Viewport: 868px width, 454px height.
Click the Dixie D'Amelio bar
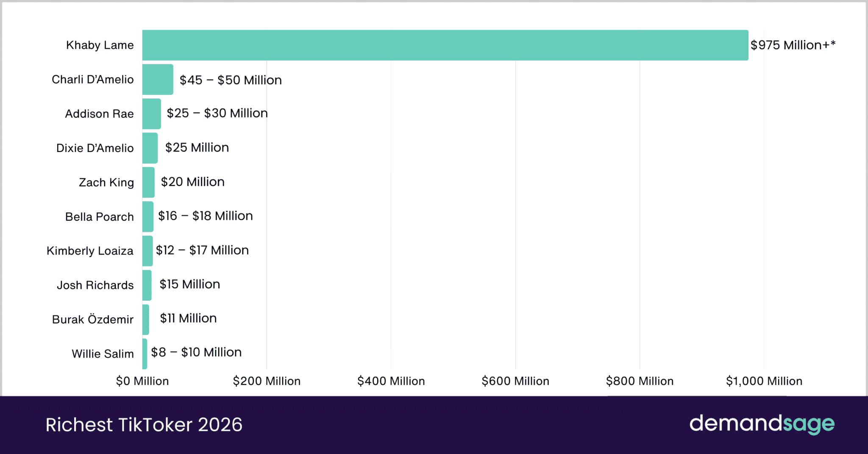click(150, 148)
